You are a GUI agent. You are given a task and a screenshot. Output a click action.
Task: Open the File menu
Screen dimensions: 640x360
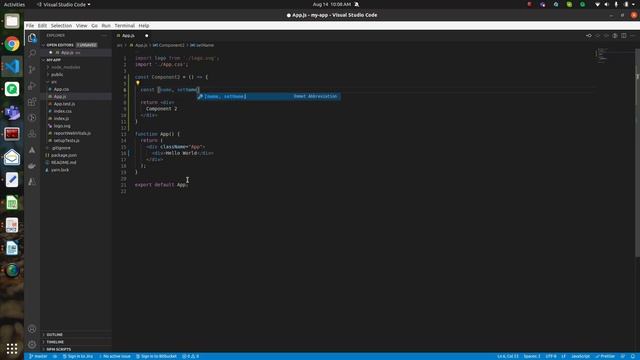[30, 25]
